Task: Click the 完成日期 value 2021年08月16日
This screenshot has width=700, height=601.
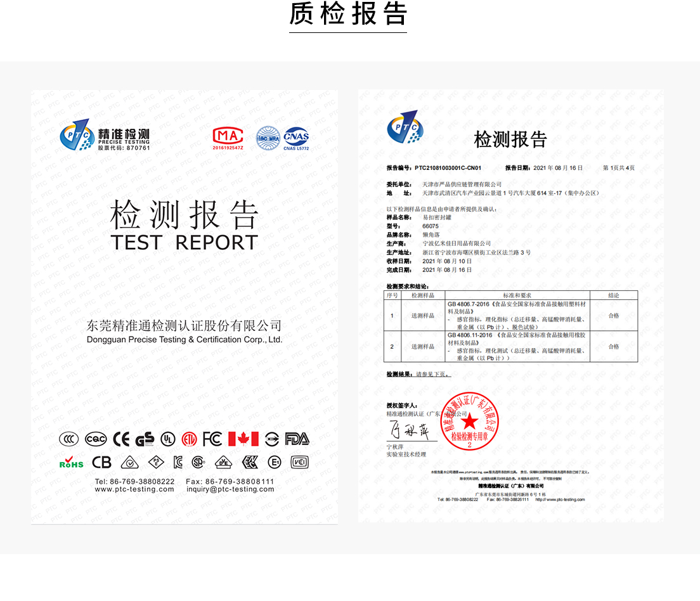Action: (447, 270)
